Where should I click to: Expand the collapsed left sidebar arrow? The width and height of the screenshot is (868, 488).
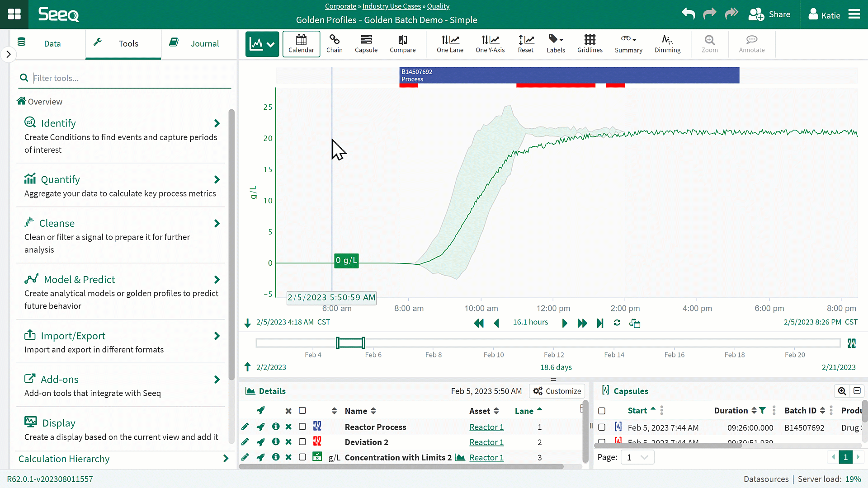8,54
